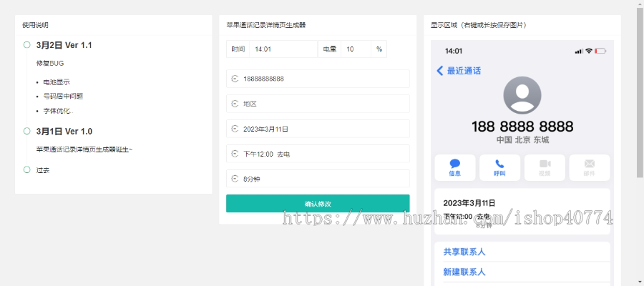Click the blue back chevron beside 最近通话
The image size is (644, 286).
click(439, 71)
